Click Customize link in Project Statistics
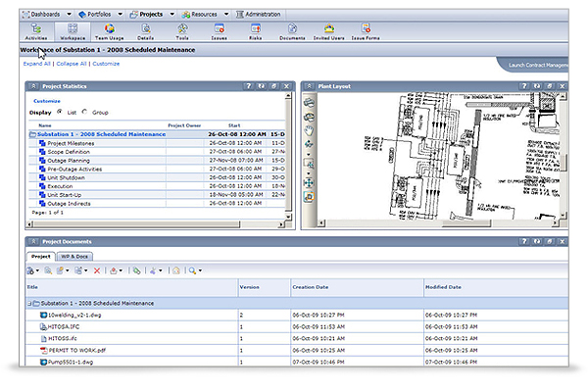 coord(47,101)
